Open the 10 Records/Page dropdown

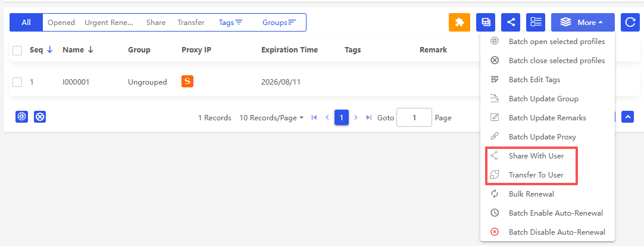(271, 118)
